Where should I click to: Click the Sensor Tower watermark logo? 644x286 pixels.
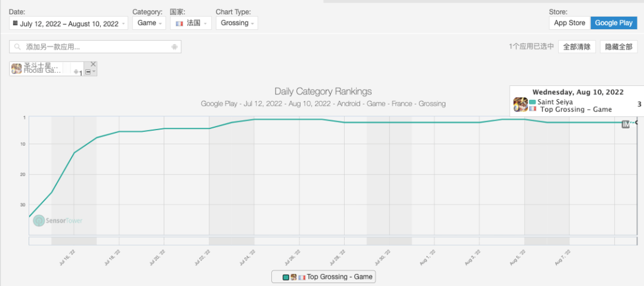[x=57, y=221]
